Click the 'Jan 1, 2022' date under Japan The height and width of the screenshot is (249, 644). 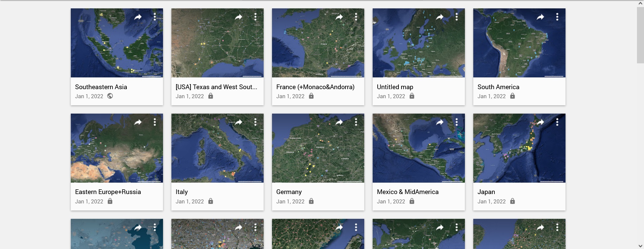coord(492,201)
